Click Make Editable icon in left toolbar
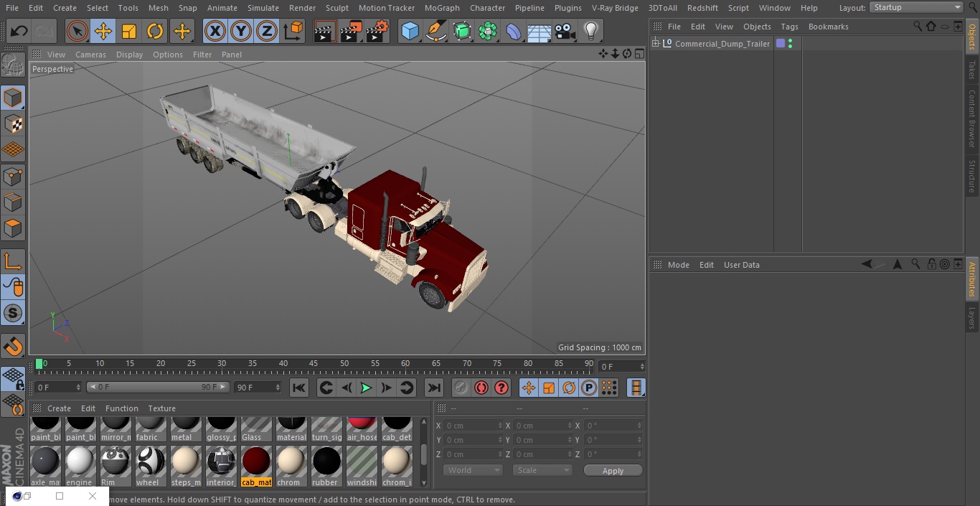This screenshot has height=506, width=980. 13,65
